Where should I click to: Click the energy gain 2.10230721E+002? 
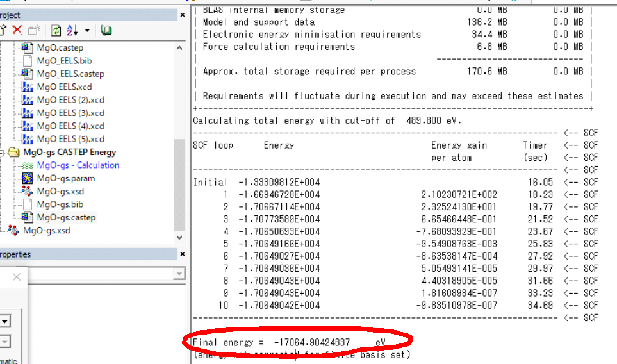(459, 194)
